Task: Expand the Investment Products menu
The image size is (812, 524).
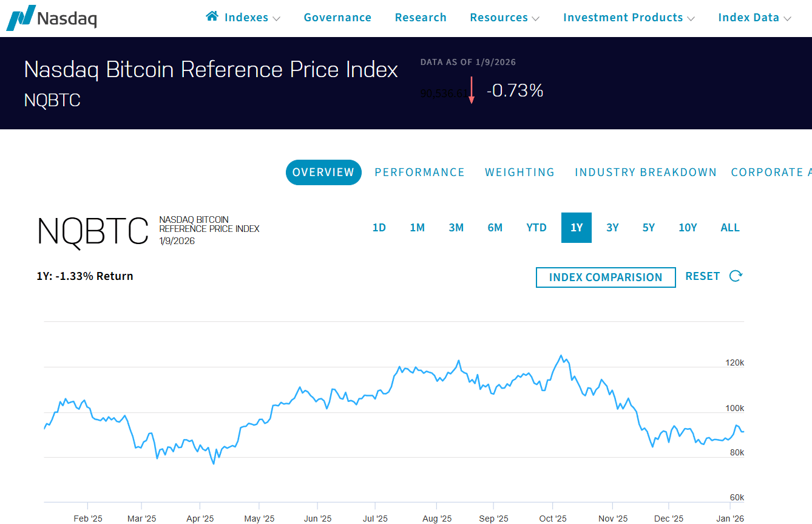Action: [629, 18]
